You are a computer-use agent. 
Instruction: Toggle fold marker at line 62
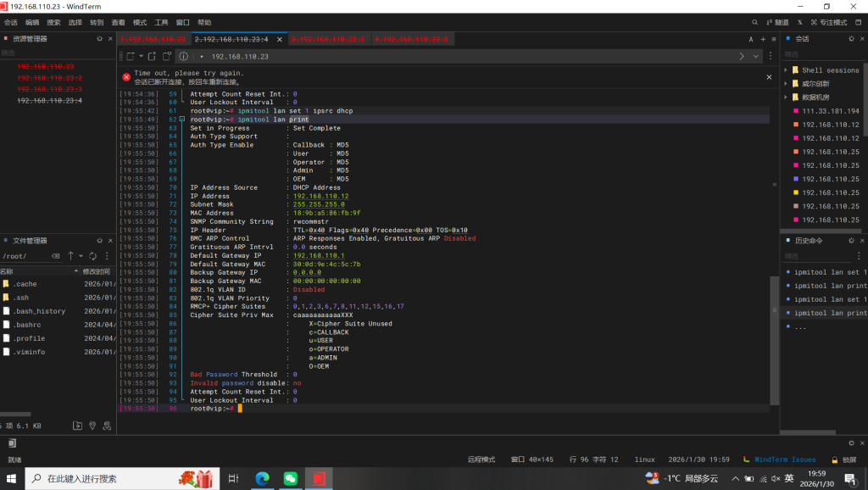click(x=181, y=120)
